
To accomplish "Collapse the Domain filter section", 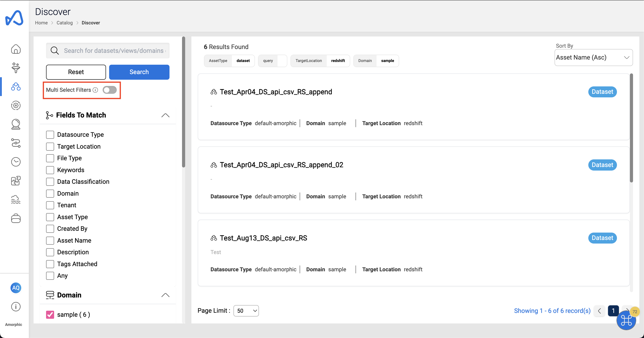I will coord(165,295).
